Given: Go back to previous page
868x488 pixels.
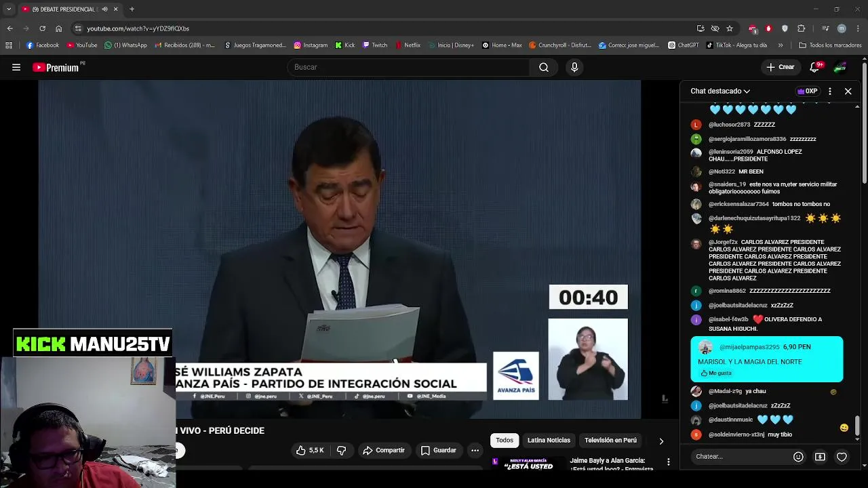Looking at the screenshot, I should [x=9, y=28].
